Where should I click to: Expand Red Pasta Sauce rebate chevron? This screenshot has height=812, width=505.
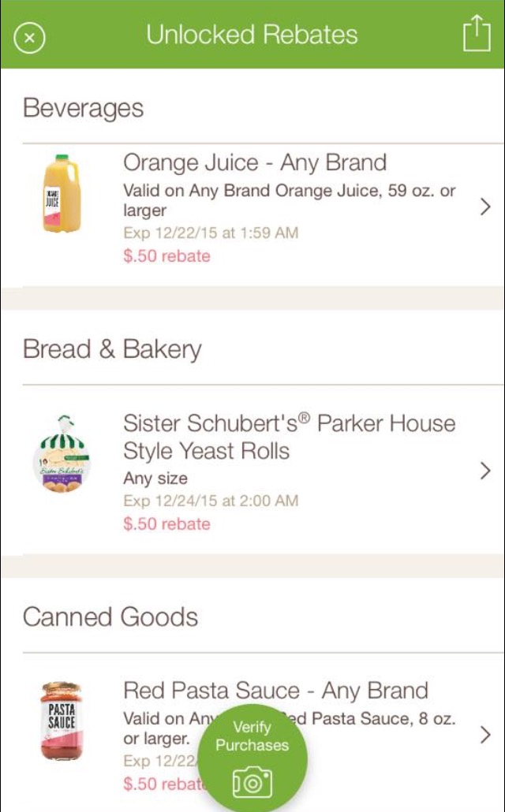pyautogui.click(x=485, y=736)
